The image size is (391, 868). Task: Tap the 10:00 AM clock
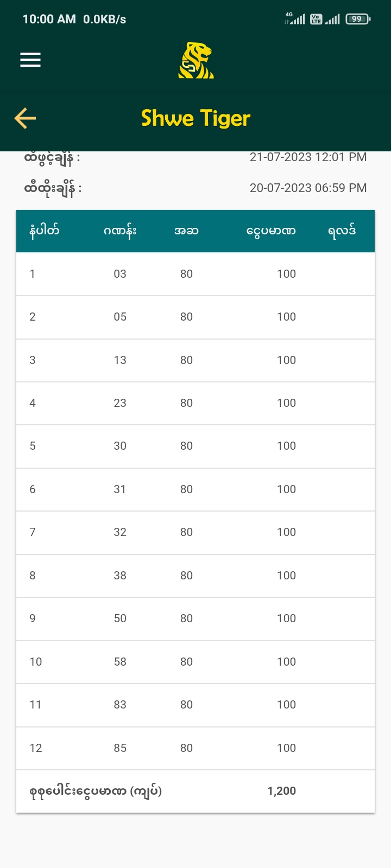49,20
